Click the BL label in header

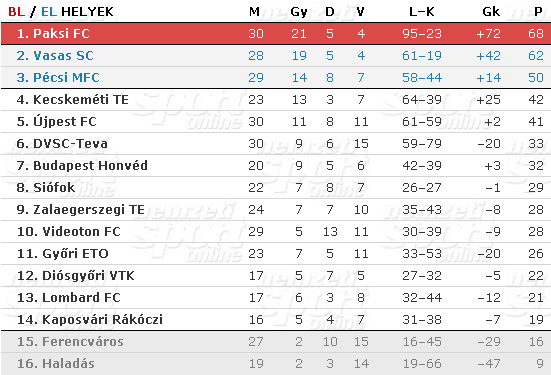tap(17, 12)
